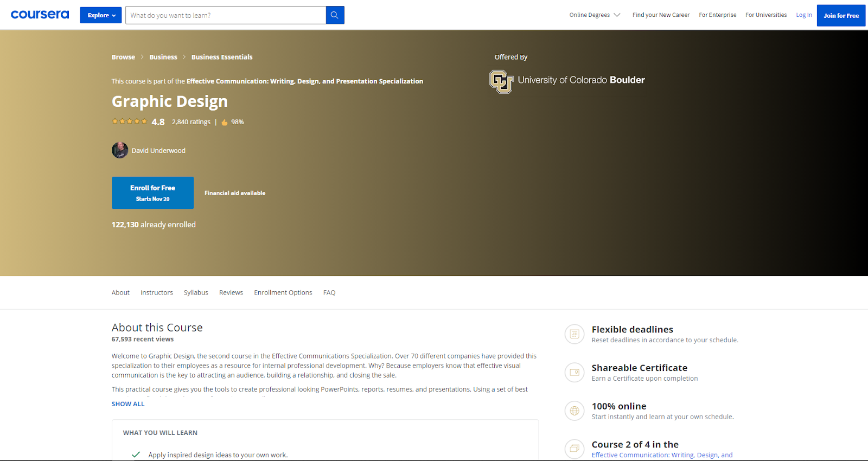Click the Log In link
The height and width of the screenshot is (461, 868).
[x=804, y=15]
